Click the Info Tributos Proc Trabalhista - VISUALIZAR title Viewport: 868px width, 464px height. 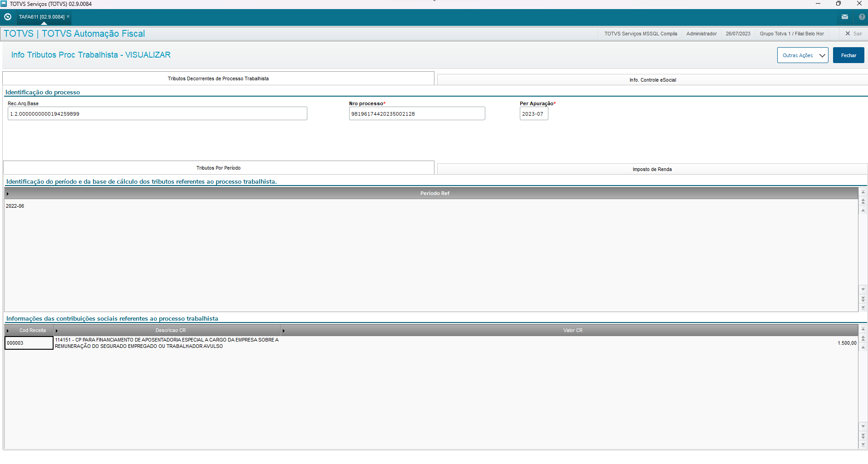click(91, 55)
